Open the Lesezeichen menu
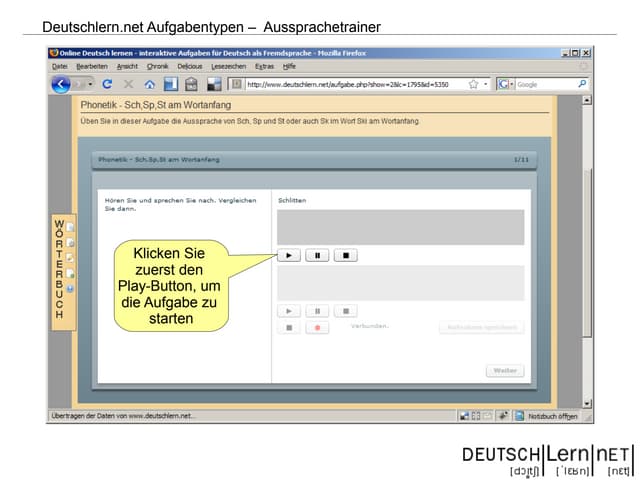 pos(229,66)
